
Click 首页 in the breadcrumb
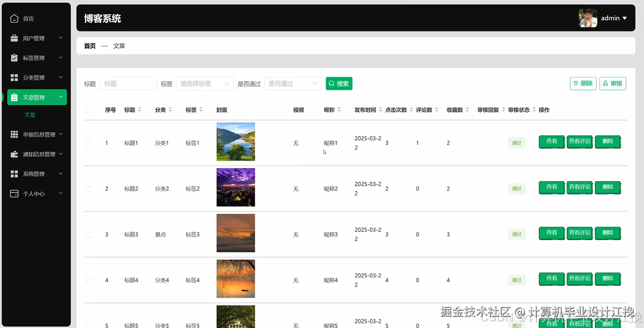pos(89,45)
